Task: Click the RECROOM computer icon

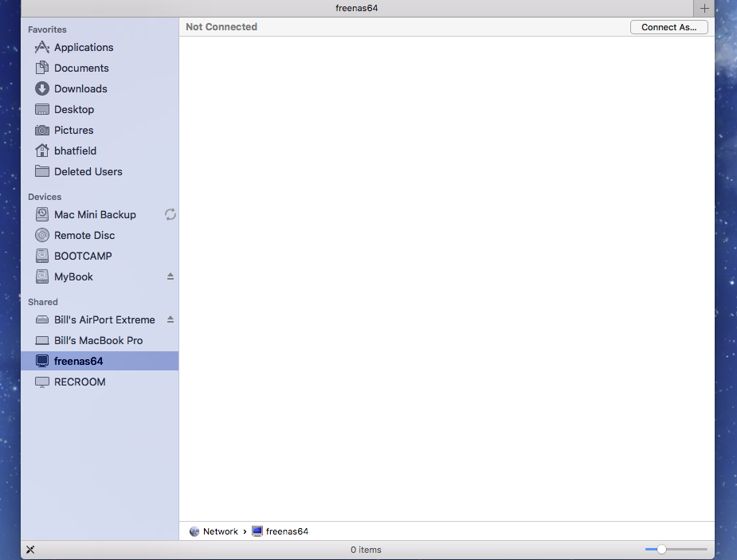Action: click(x=42, y=382)
